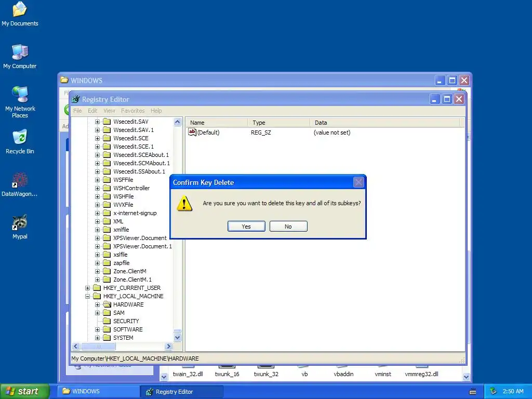Screen dimensions: 532x399
Task: Expand the XML key
Action: pyautogui.click(x=97, y=221)
